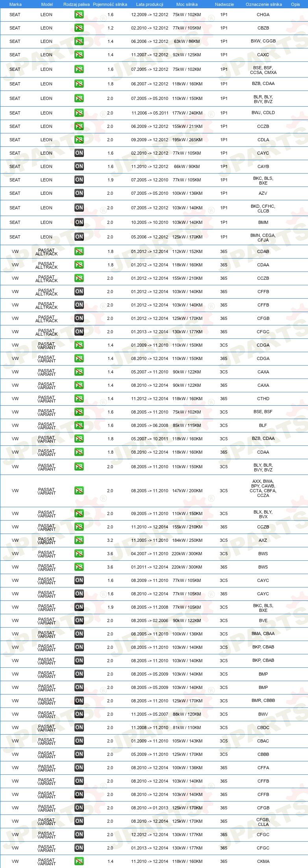Select the ON icon in the BMM row

point(79,222)
